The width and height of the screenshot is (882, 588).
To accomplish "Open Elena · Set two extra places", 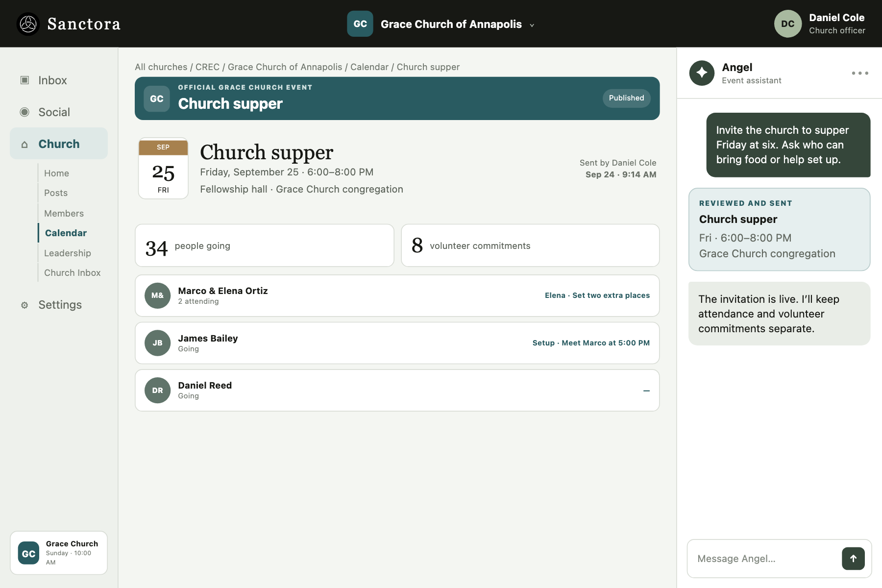I will (x=597, y=295).
